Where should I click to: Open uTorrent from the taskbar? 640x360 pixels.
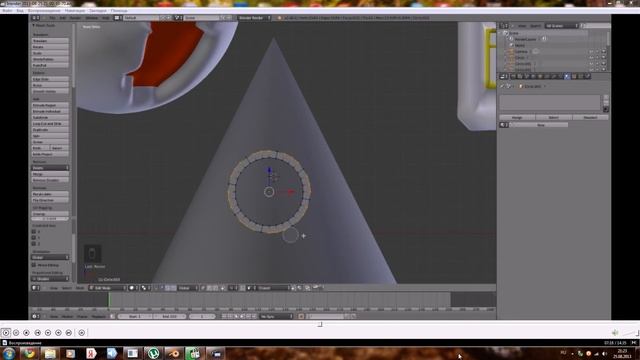coord(153,353)
